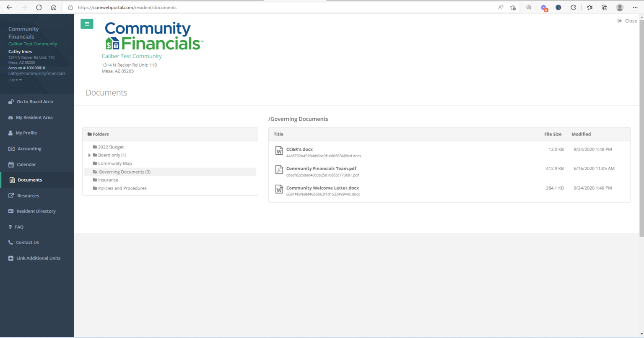Viewport: 644px width, 338px height.
Task: Toggle the green hamburger menu button
Action: (87, 24)
